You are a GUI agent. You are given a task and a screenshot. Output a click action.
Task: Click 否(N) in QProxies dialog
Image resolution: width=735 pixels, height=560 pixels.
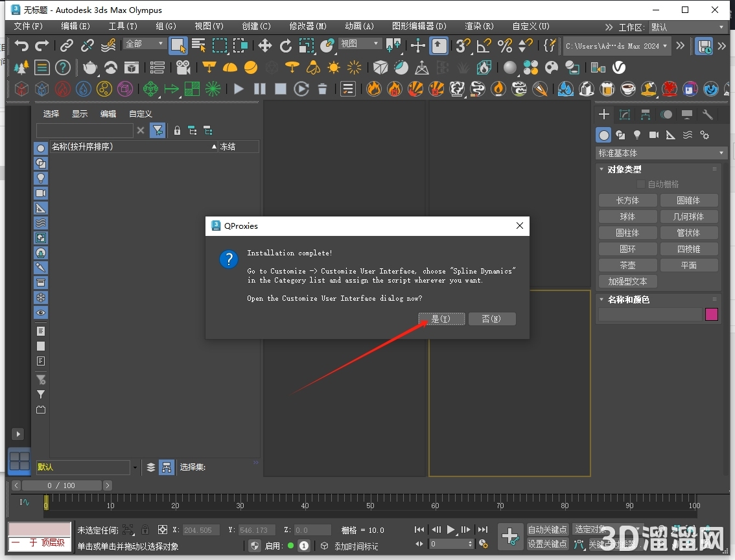[492, 319]
